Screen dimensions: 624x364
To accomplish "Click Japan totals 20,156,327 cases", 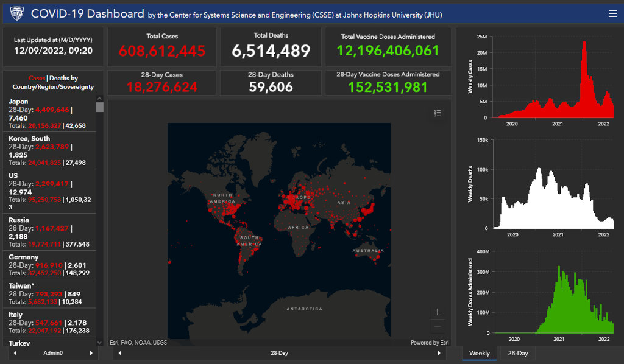I will [x=44, y=125].
